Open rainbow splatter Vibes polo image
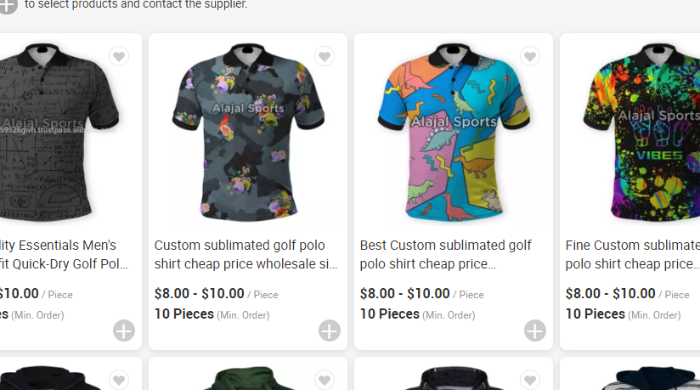Image resolution: width=700 pixels, height=390 pixels. tap(642, 132)
